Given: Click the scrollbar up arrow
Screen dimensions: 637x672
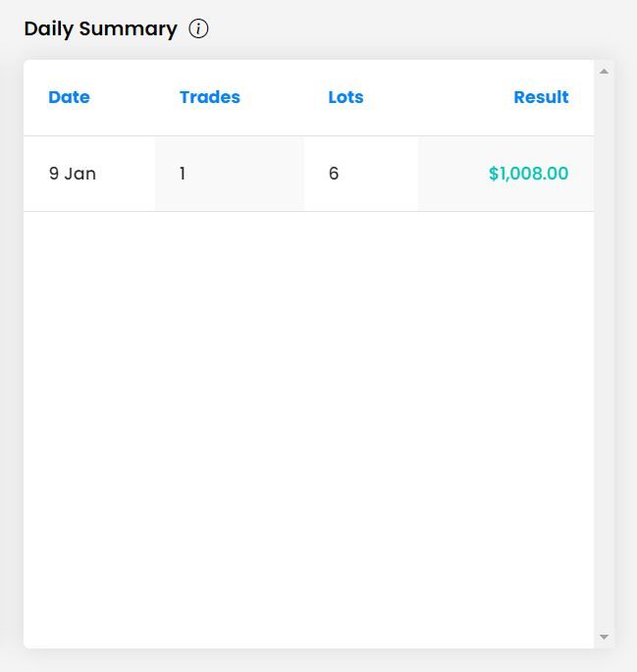Looking at the screenshot, I should 604,72.
